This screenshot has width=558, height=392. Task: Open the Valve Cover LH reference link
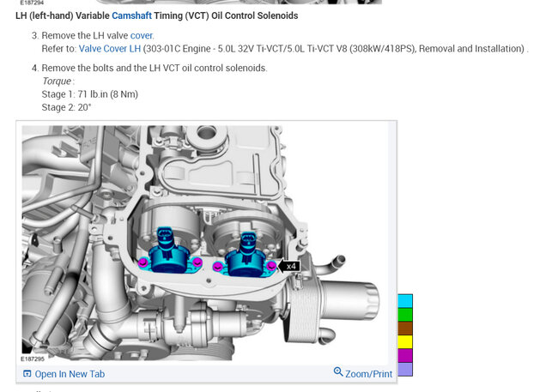tap(110, 49)
